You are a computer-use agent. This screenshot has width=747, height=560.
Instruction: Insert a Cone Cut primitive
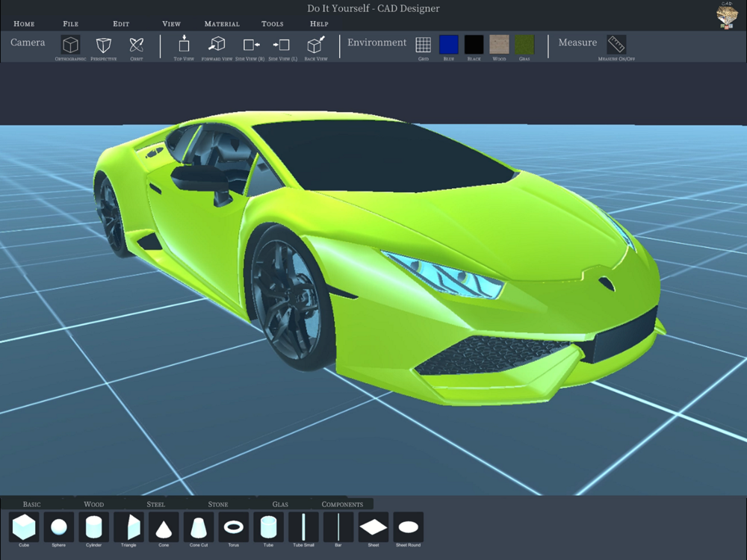coord(199,527)
